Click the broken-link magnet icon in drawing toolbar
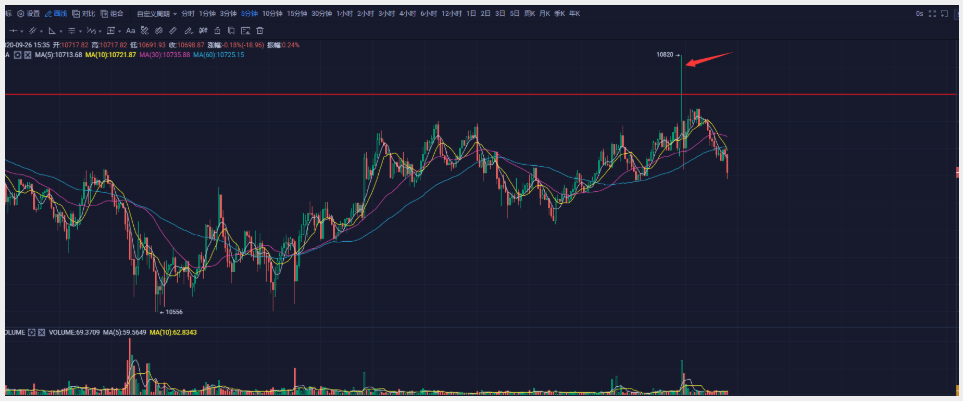This screenshot has width=963, height=401. (145, 31)
